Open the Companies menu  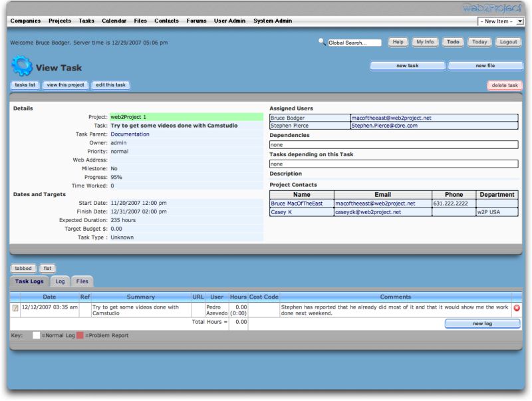pos(25,21)
